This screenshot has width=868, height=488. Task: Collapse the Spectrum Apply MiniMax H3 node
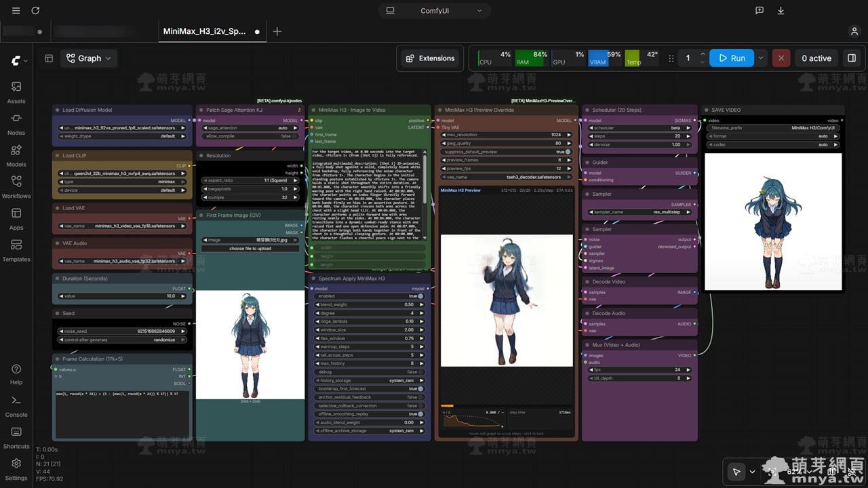coord(313,279)
